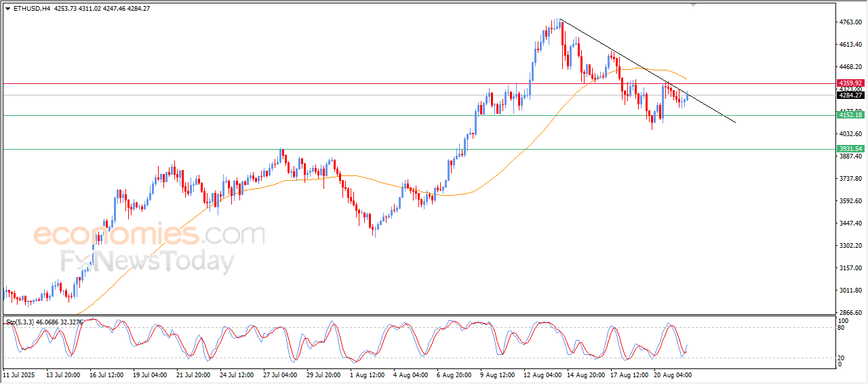Click the 17 Aug 12:00 time label
Image resolution: width=868 pixels, height=384 pixels.
pos(628,375)
